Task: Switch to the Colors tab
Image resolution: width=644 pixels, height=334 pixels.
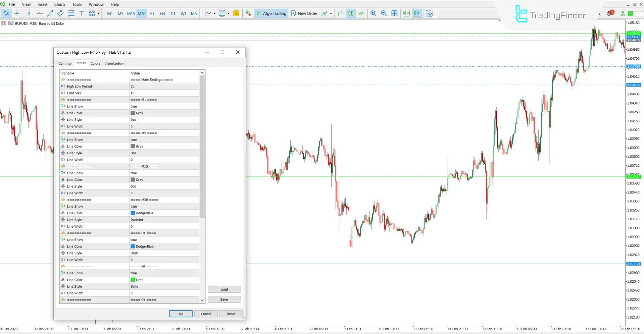Action: (95, 63)
